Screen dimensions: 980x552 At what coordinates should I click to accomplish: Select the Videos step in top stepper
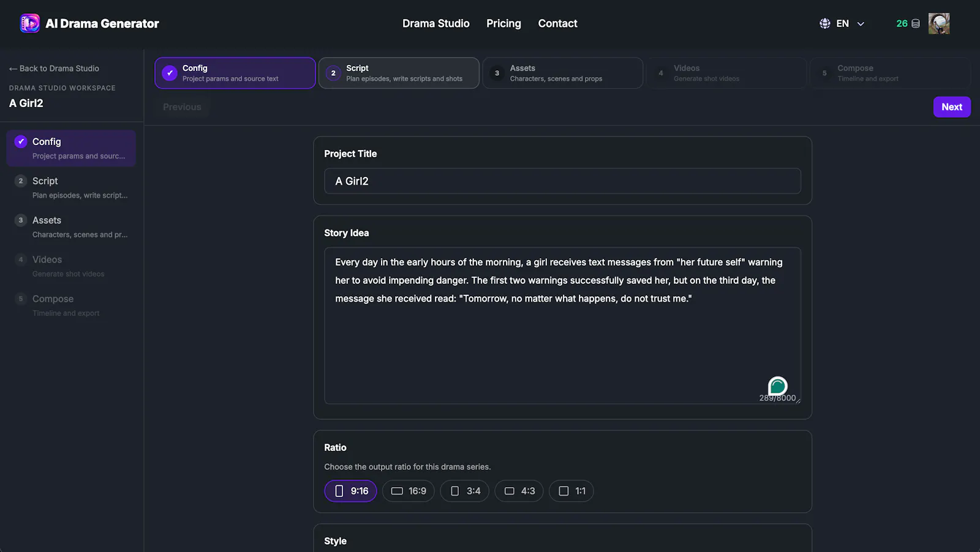point(726,73)
